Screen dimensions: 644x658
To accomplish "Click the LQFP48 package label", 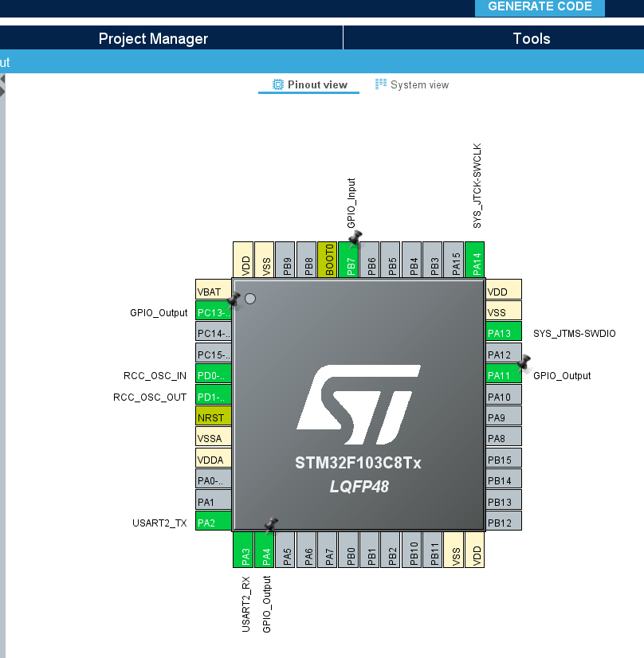I will 359,487.
